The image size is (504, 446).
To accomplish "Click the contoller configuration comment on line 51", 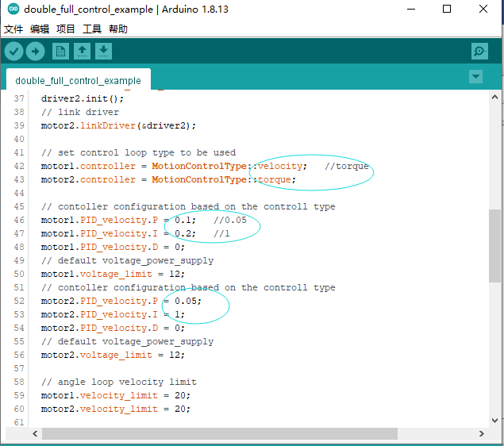I will point(188,287).
